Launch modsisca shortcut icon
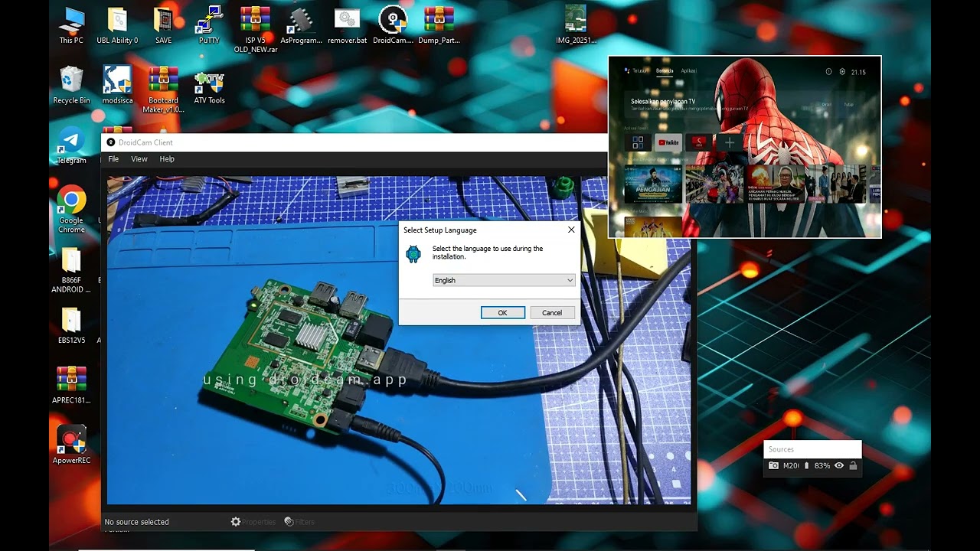 [x=117, y=85]
